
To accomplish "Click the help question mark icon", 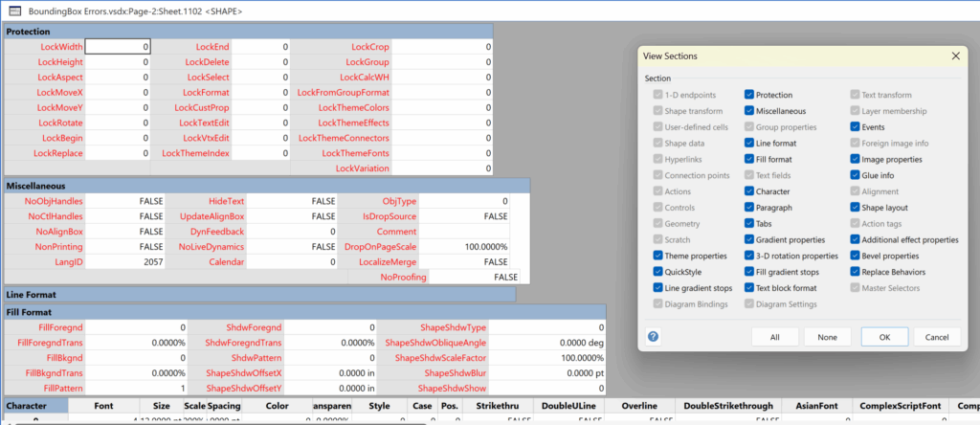I will pyautogui.click(x=653, y=337).
